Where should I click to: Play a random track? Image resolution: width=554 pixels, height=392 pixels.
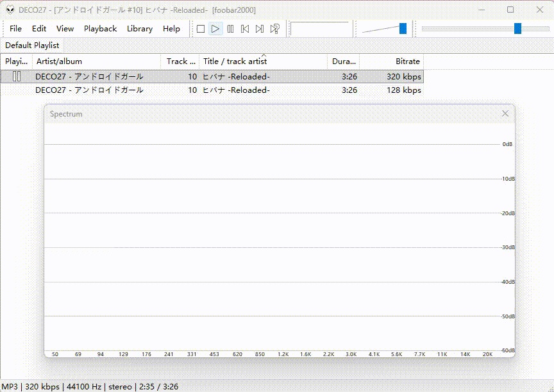(x=274, y=29)
